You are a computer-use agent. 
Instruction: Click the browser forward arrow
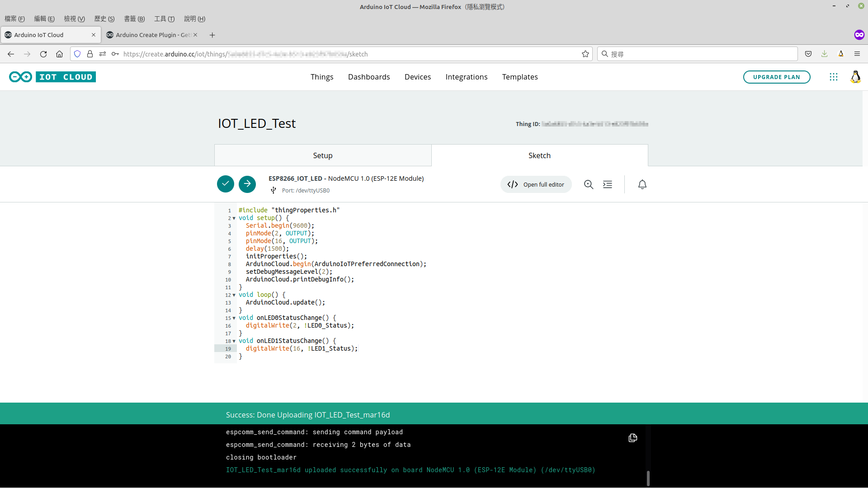[27, 54]
